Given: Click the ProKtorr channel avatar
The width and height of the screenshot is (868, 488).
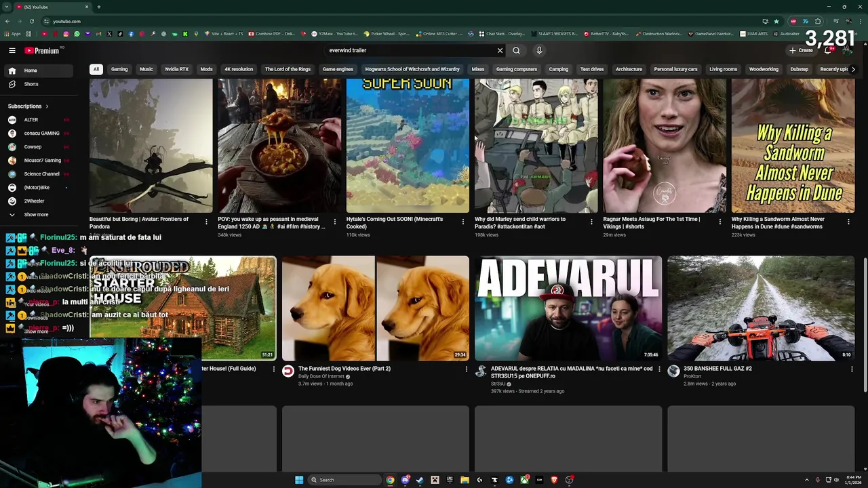Looking at the screenshot, I should click(673, 371).
